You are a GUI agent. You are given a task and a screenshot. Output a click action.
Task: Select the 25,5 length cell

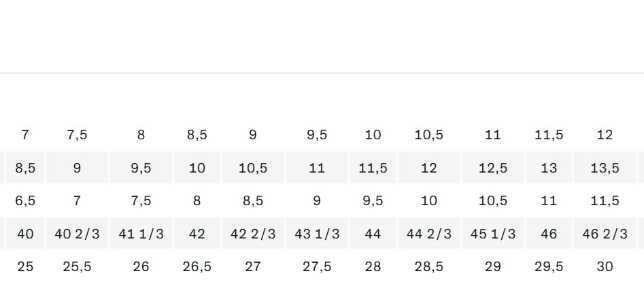(77, 267)
